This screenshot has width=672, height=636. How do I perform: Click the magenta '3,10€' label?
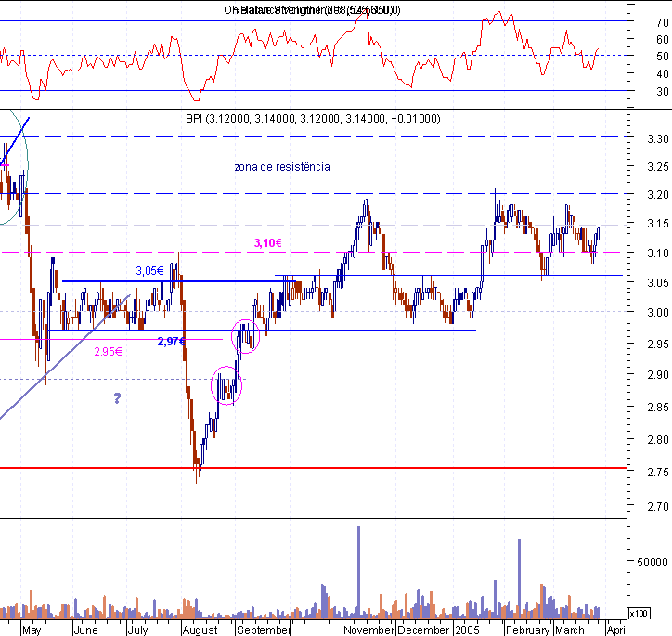(x=268, y=243)
